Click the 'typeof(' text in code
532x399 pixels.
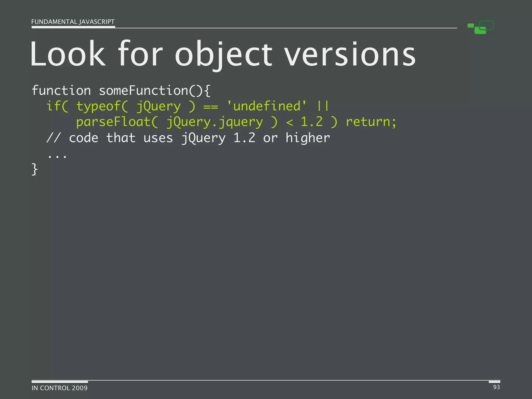pos(102,106)
